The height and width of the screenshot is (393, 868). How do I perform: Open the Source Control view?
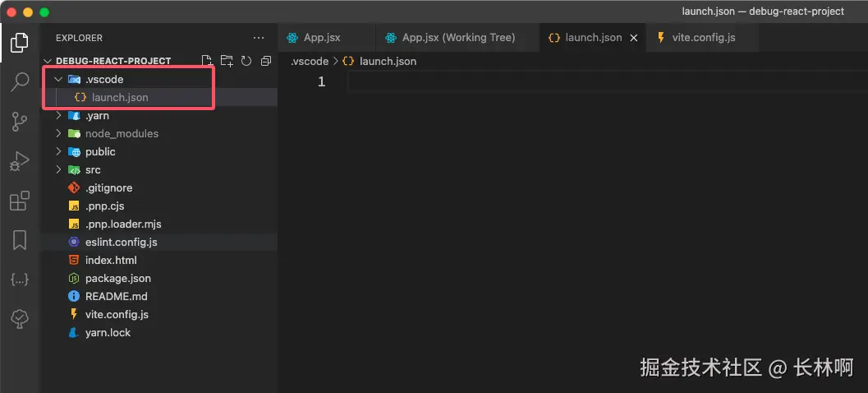pyautogui.click(x=20, y=122)
